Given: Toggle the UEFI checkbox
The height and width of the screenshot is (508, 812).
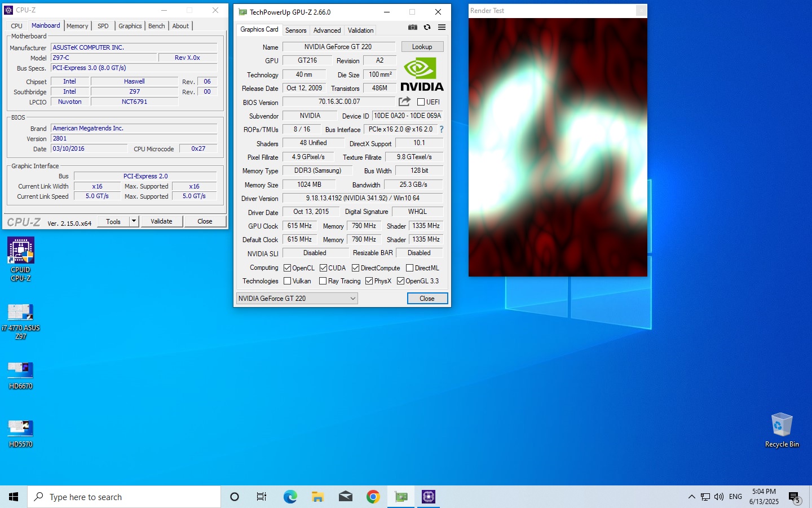Looking at the screenshot, I should tap(421, 102).
